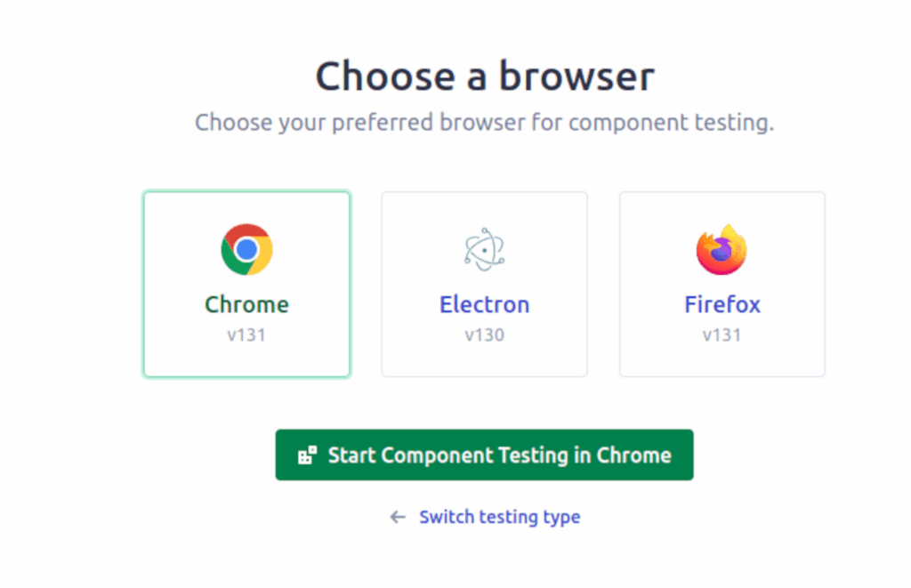The image size is (911, 588).
Task: Click the Electron atom logo icon
Action: click(484, 249)
